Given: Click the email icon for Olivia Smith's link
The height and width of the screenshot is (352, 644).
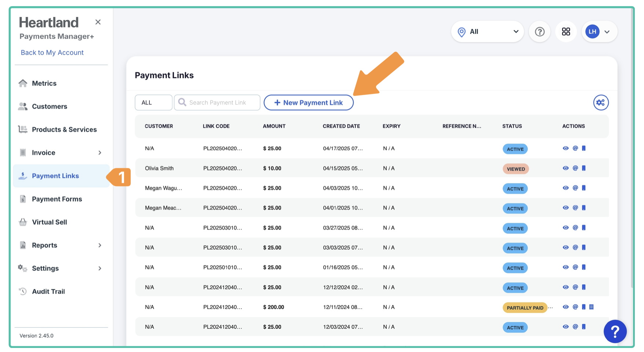Looking at the screenshot, I should click(x=575, y=168).
